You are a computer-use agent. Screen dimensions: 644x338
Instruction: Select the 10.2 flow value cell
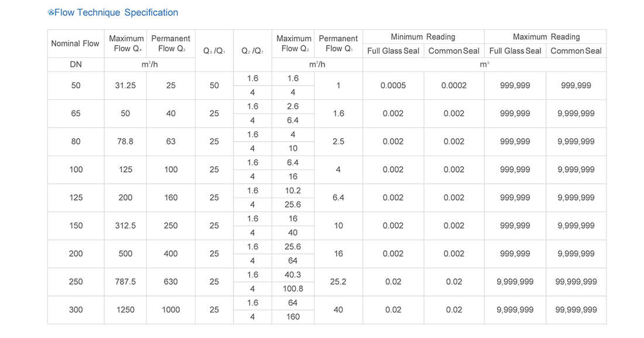pyautogui.click(x=293, y=191)
